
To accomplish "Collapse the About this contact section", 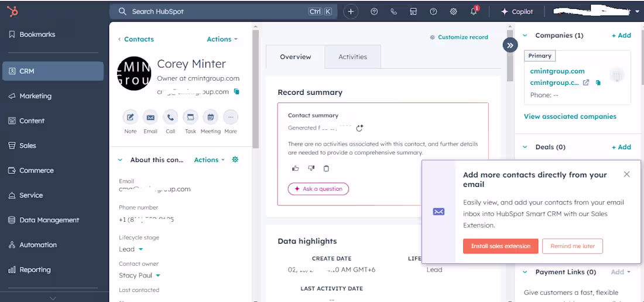I will pos(120,160).
